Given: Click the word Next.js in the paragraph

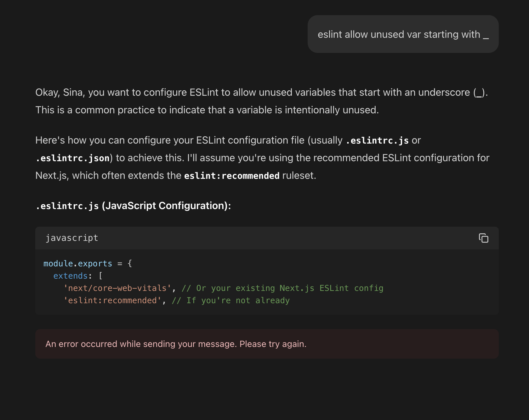Looking at the screenshot, I should click(52, 175).
